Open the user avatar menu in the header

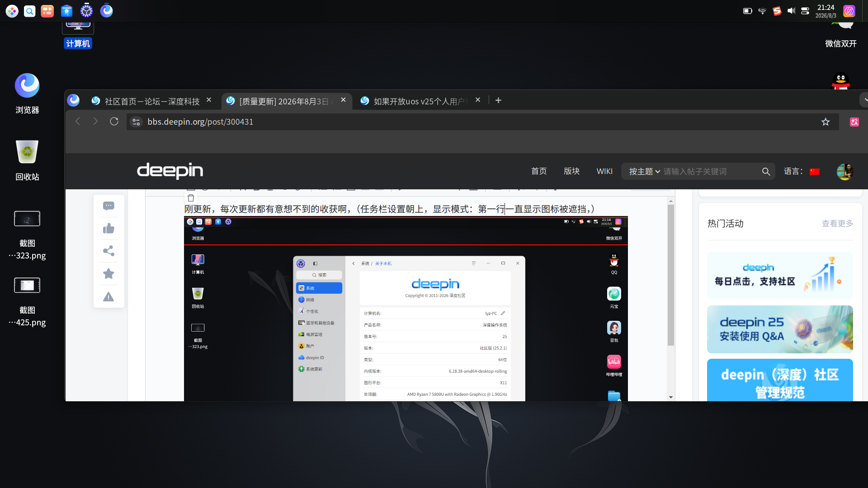pyautogui.click(x=844, y=172)
